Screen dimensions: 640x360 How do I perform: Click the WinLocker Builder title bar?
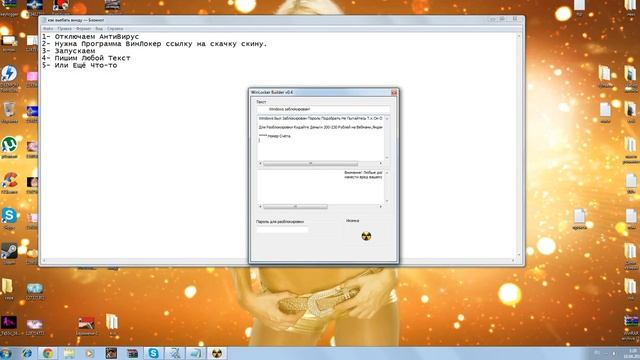320,93
